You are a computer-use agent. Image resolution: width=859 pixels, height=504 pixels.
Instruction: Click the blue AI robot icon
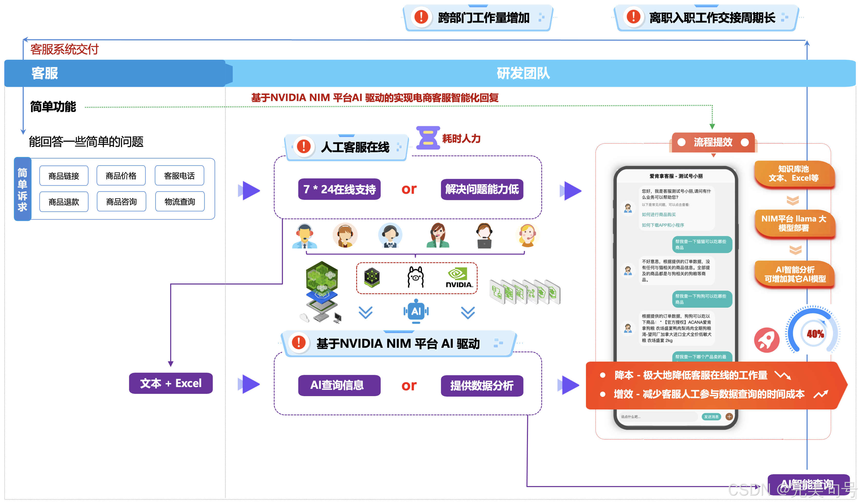click(x=416, y=311)
